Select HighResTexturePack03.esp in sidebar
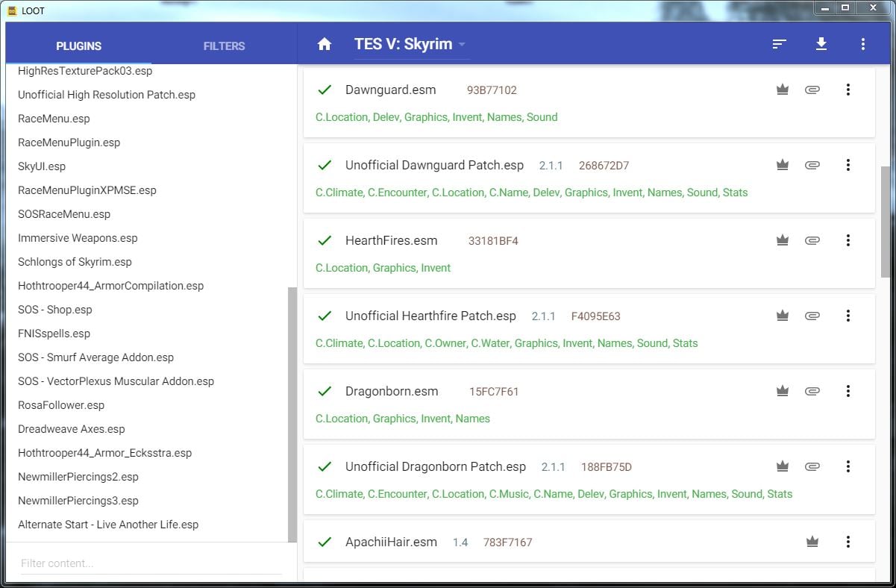The image size is (896, 588). click(85, 71)
